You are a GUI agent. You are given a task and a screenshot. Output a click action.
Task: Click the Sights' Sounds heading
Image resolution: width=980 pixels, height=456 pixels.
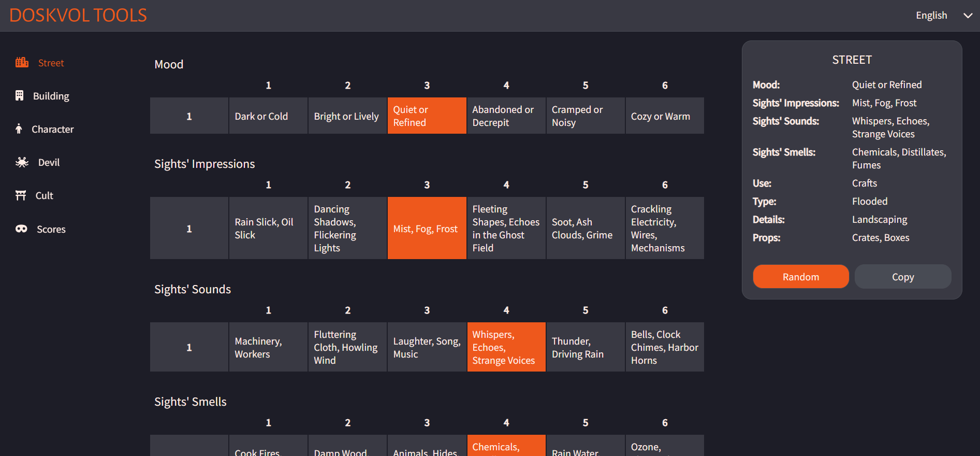click(x=193, y=289)
